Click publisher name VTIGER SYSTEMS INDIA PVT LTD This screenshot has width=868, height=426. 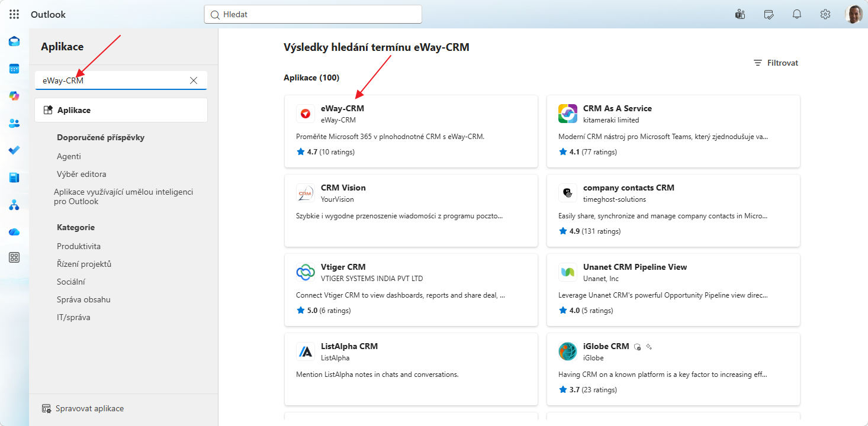pos(372,279)
